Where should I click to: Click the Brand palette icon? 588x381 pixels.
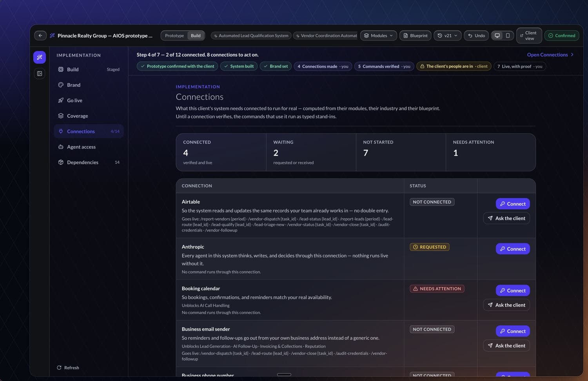click(61, 85)
